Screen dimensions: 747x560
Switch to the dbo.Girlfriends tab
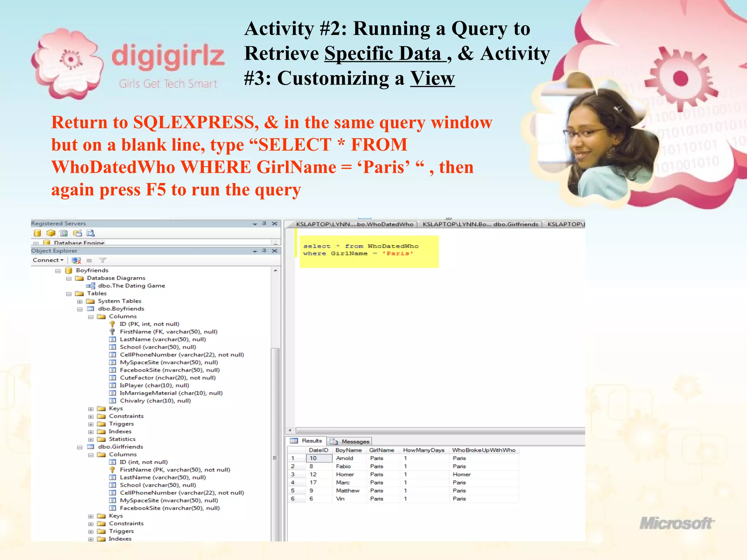click(x=480, y=224)
